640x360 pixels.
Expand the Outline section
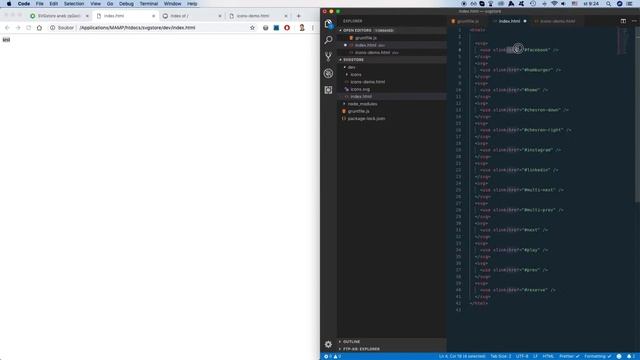392,342
